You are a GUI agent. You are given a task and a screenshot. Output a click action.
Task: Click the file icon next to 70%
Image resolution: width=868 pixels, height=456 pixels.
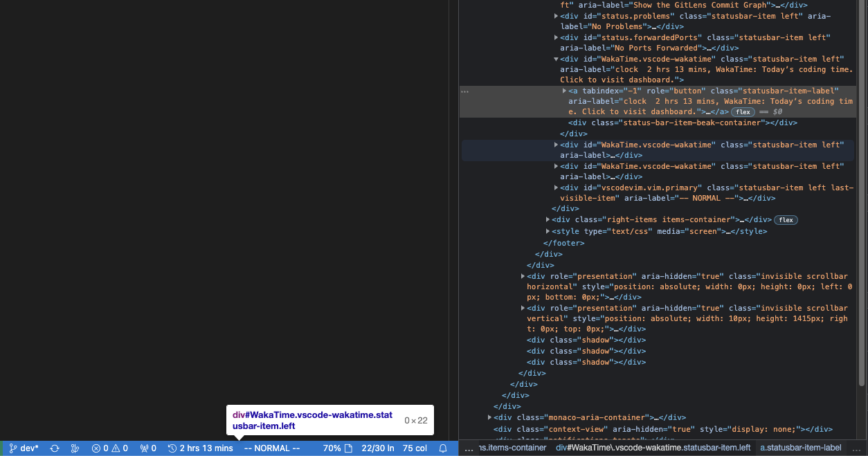[350, 448]
